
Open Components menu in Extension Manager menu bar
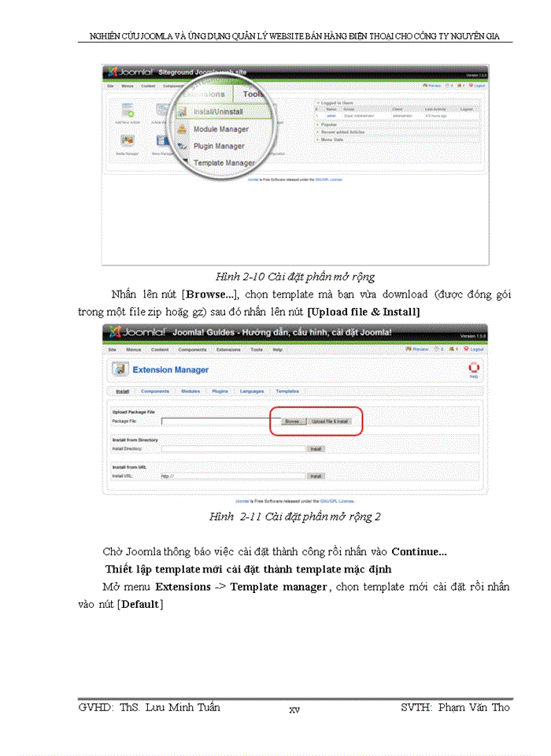pyautogui.click(x=192, y=350)
